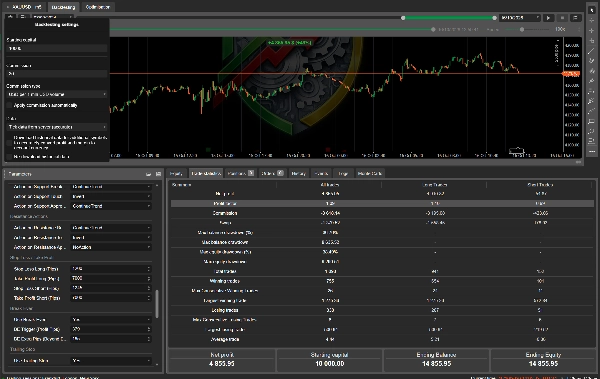Open the Data source dropdown showing Tick data
600x379 pixels.
[57, 127]
